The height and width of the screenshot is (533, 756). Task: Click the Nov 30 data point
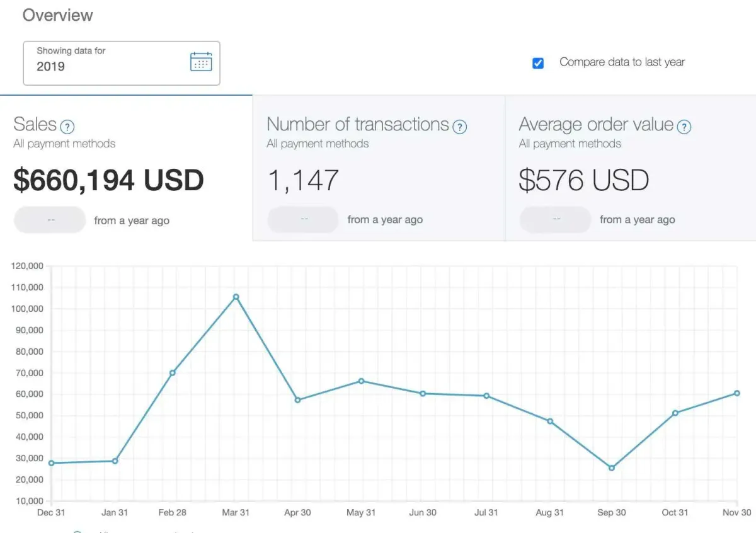736,393
